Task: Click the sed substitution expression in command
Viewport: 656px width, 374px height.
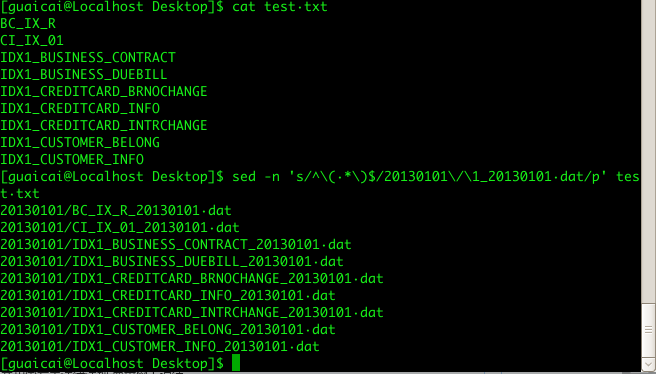Action: [x=448, y=177]
